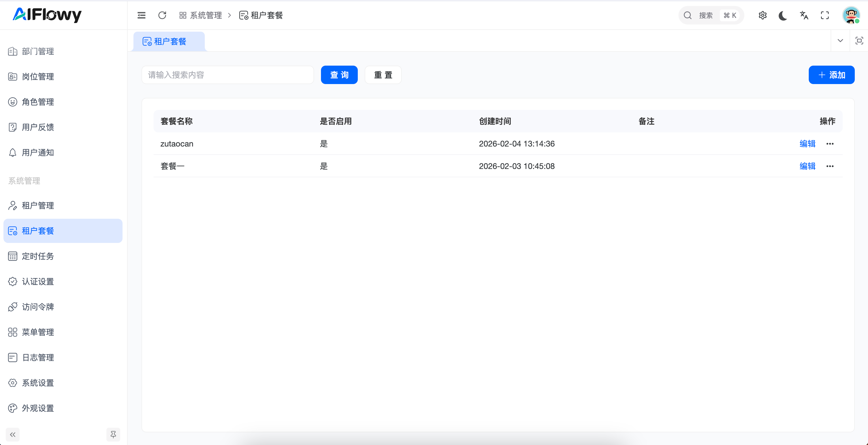Open 租户管理 in the sidebar
The width and height of the screenshot is (868, 445).
[38, 205]
